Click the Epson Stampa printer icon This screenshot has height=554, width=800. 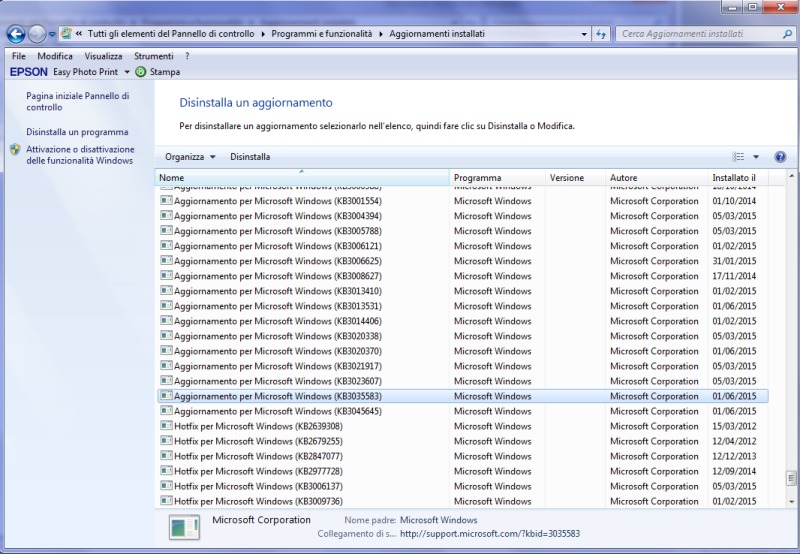[141, 72]
